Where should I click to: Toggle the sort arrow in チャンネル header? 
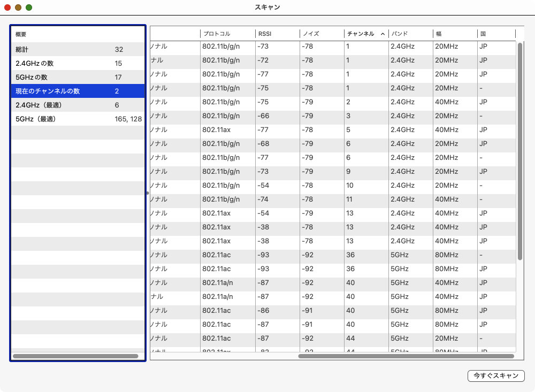(x=383, y=34)
